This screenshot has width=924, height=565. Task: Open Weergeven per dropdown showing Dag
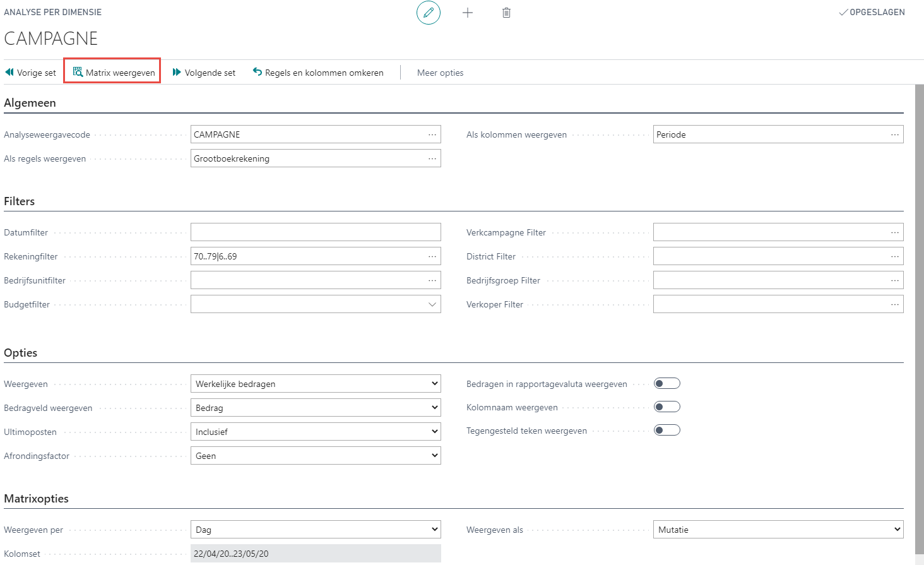click(316, 530)
